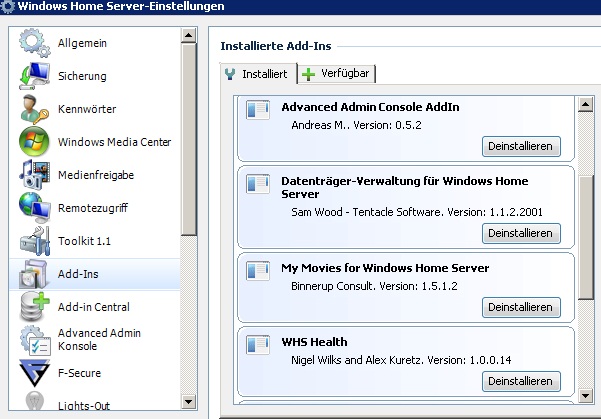Click the Sicherung backup computer icon
The image size is (601, 419).
click(34, 76)
